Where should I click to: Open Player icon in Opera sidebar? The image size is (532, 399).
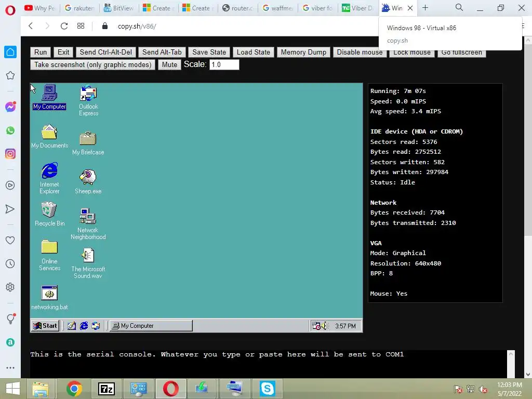10,185
